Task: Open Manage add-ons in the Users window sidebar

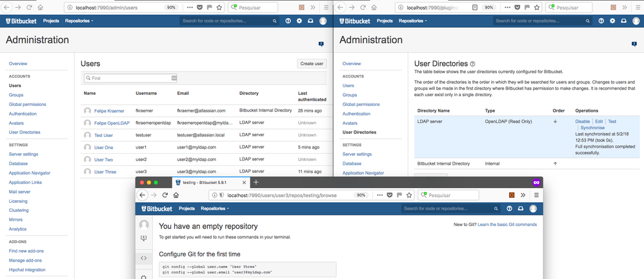Action: click(x=25, y=260)
